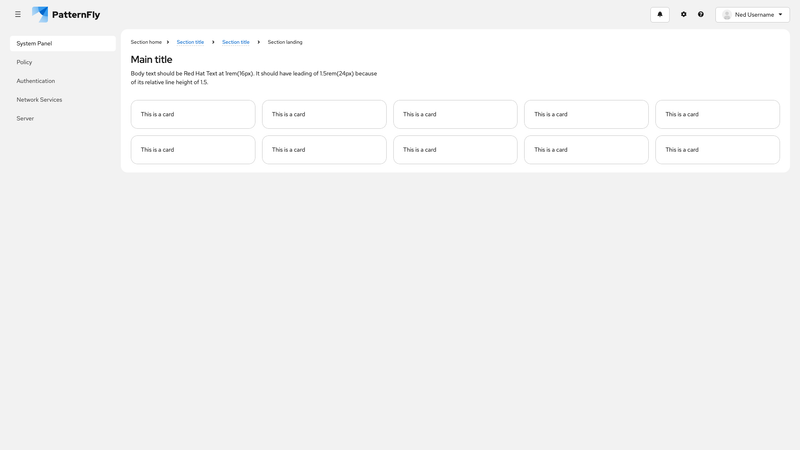Screen dimensions: 800x450
Task: Select the last card in the bottom row
Action: [717, 149]
